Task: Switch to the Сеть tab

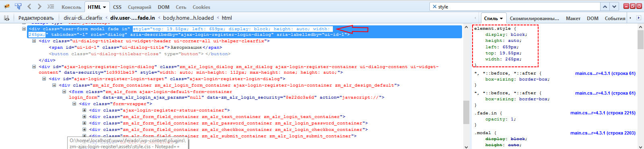Action: point(181,7)
